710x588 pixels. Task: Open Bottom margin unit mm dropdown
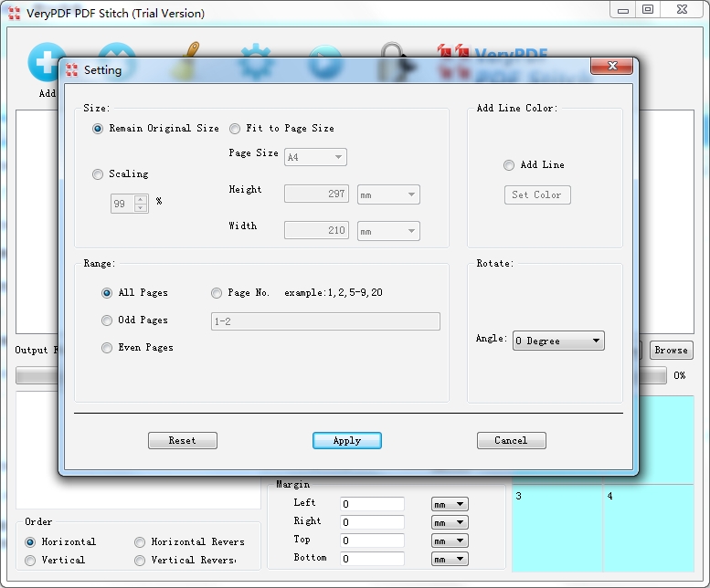[450, 559]
